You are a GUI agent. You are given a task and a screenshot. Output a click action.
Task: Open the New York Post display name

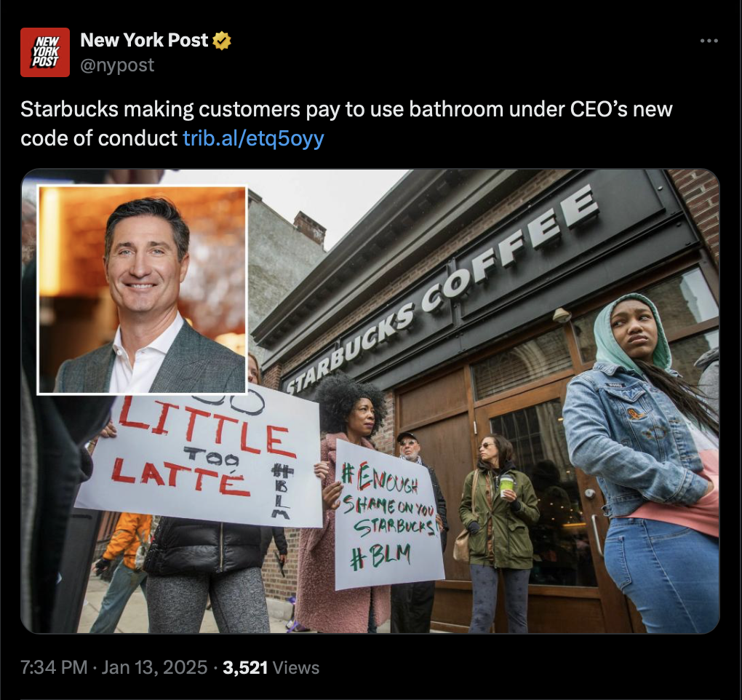tap(144, 40)
